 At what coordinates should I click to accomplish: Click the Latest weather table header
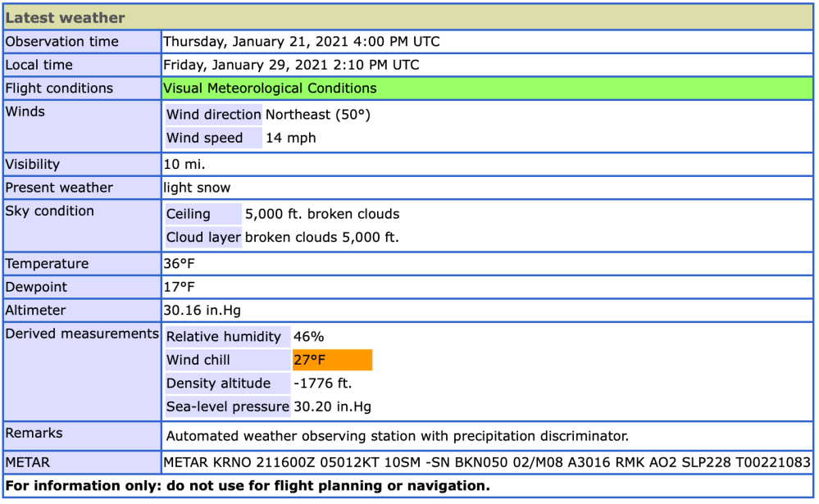(66, 17)
